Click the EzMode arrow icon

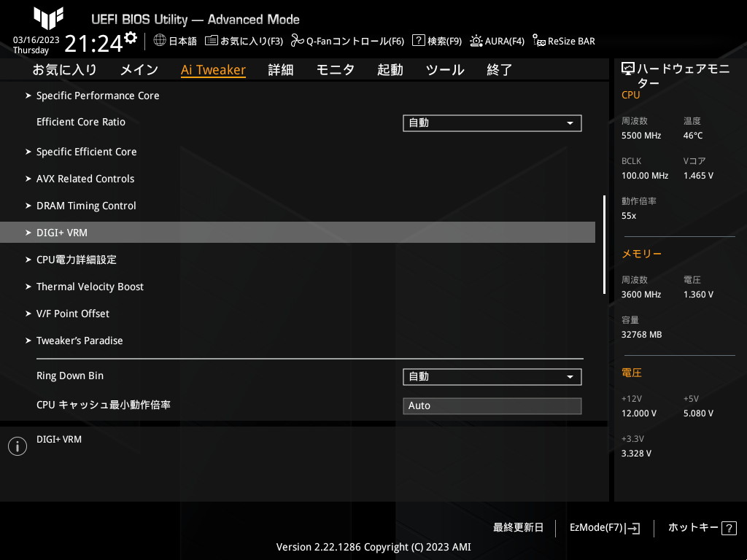click(x=632, y=528)
